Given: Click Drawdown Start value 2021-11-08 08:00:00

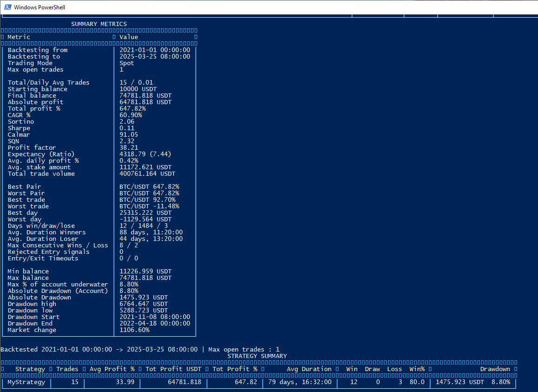Looking at the screenshot, I should click(155, 318).
